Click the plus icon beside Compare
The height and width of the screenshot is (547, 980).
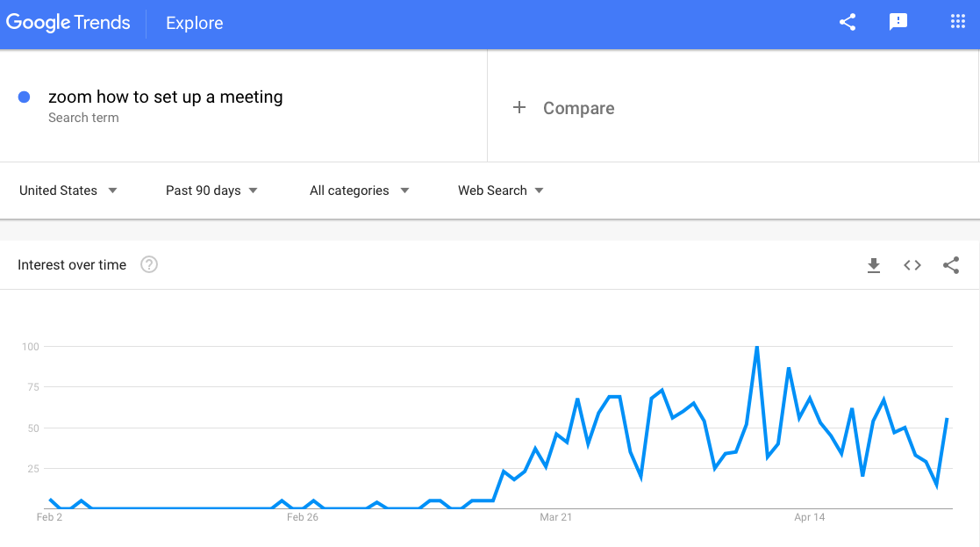[x=519, y=107]
